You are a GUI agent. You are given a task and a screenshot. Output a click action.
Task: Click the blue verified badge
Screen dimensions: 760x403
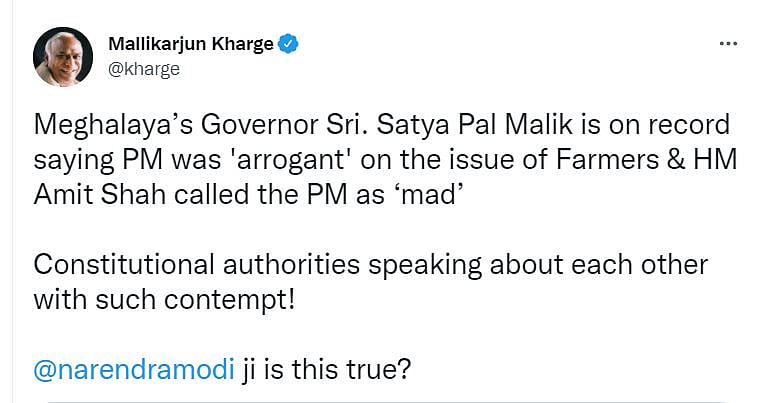pos(288,45)
